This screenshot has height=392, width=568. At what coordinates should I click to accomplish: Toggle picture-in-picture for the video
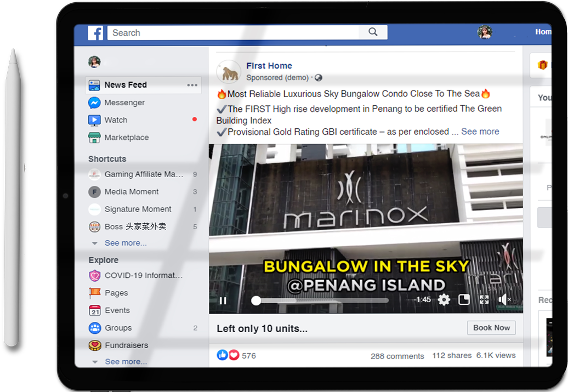[464, 299]
